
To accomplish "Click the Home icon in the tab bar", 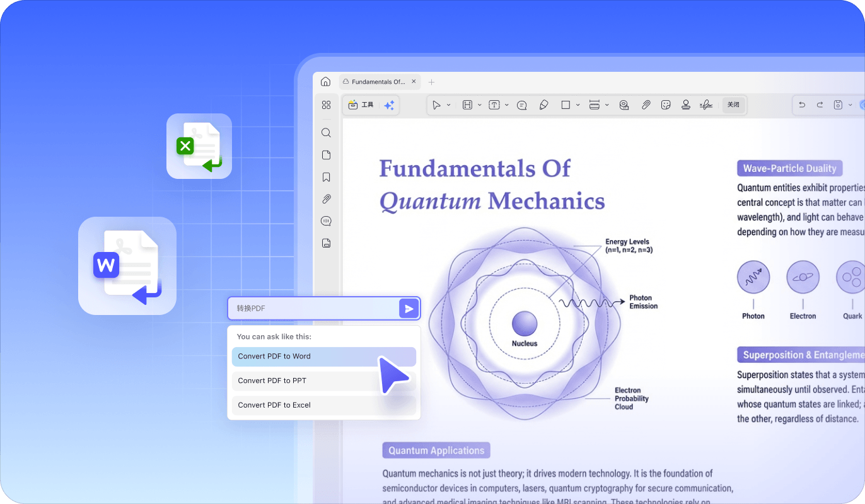I will point(325,82).
